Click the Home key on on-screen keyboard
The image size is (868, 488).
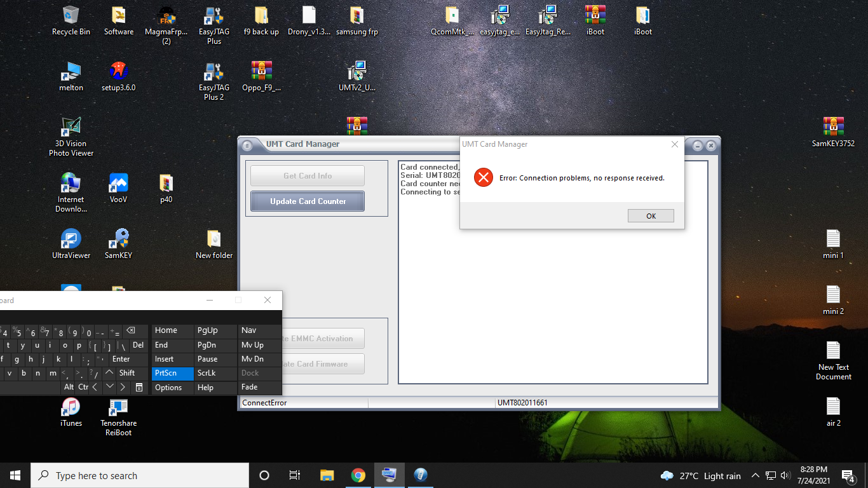[173, 330]
